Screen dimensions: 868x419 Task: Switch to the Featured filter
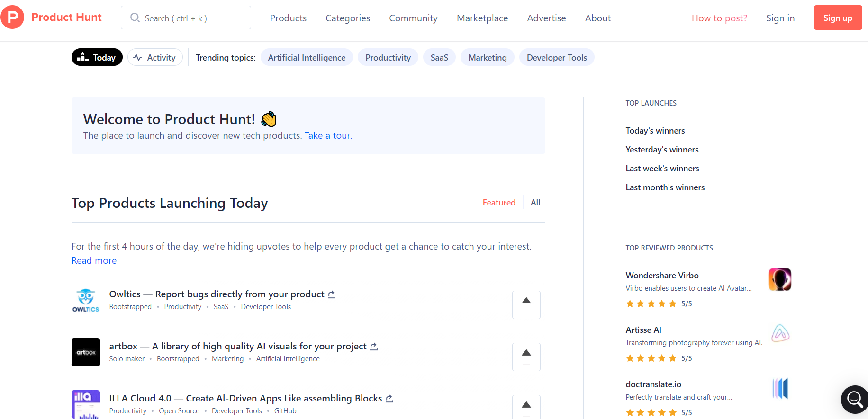click(499, 203)
